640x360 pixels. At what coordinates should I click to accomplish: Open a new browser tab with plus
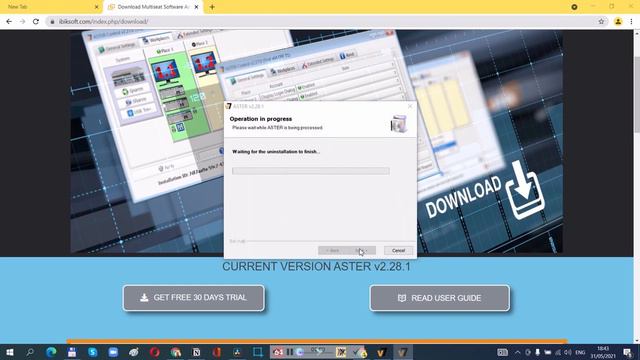[x=212, y=7]
